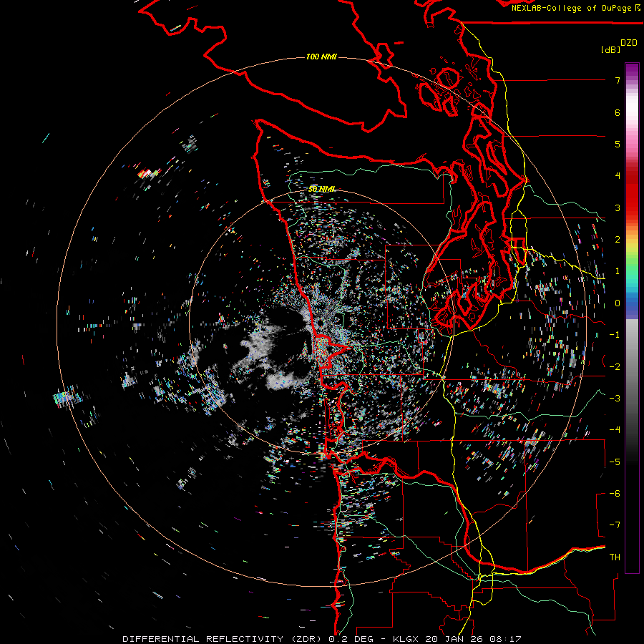Click the -3 dB scale label
The image size is (644, 644).
[x=615, y=399]
